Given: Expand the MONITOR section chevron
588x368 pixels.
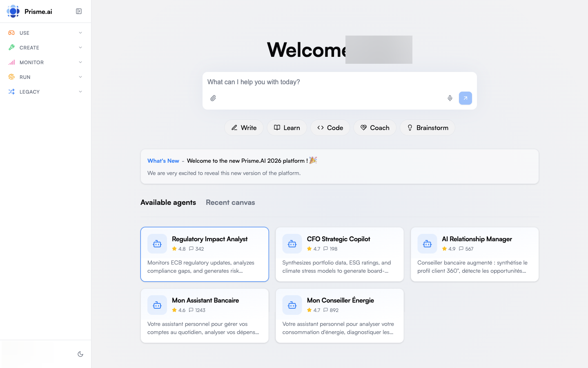Looking at the screenshot, I should 80,62.
